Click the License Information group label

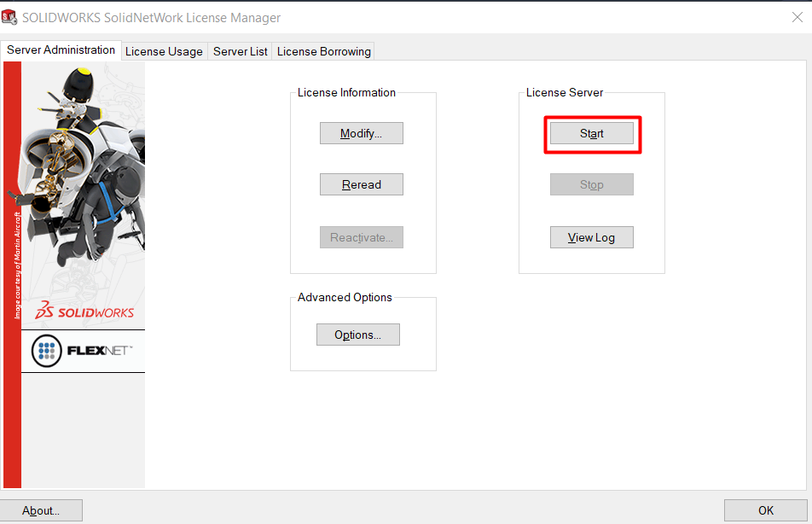(x=346, y=92)
